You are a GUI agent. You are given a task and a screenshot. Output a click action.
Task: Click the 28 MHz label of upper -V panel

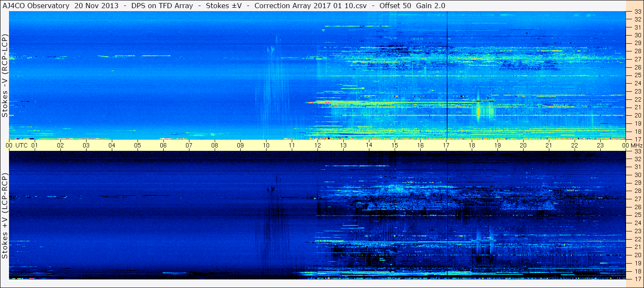click(x=638, y=51)
